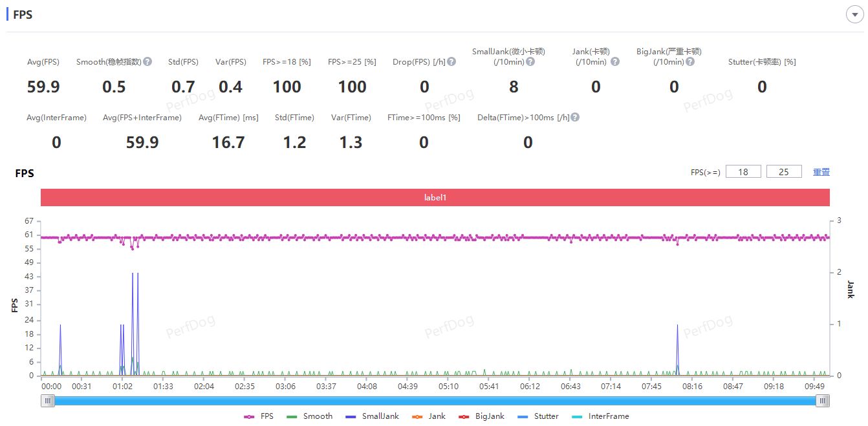
Task: Click the Avg(FPS+InterFrame) value 59.9
Action: tap(142, 142)
